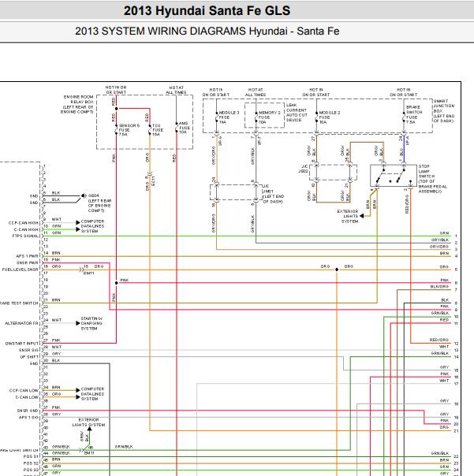Click 'HOT AT ALL TIMES' above the MEMORY 2 fuse

click(256, 92)
